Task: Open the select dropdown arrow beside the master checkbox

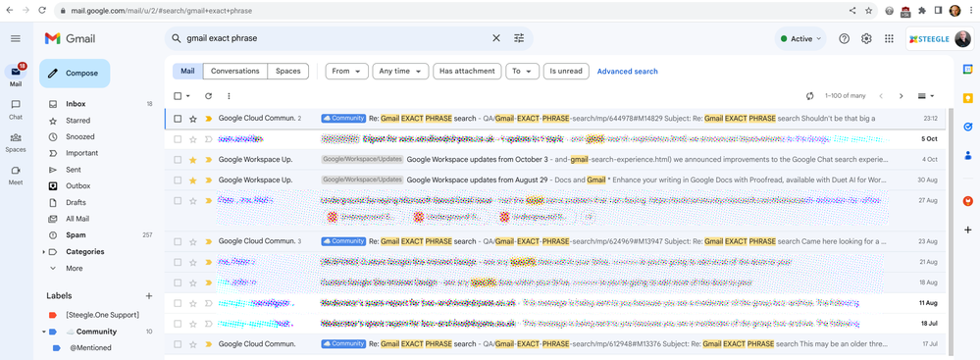Action: (188, 96)
